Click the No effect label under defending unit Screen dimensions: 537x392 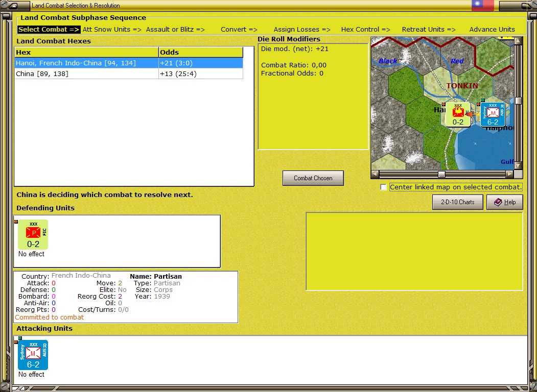31,254
